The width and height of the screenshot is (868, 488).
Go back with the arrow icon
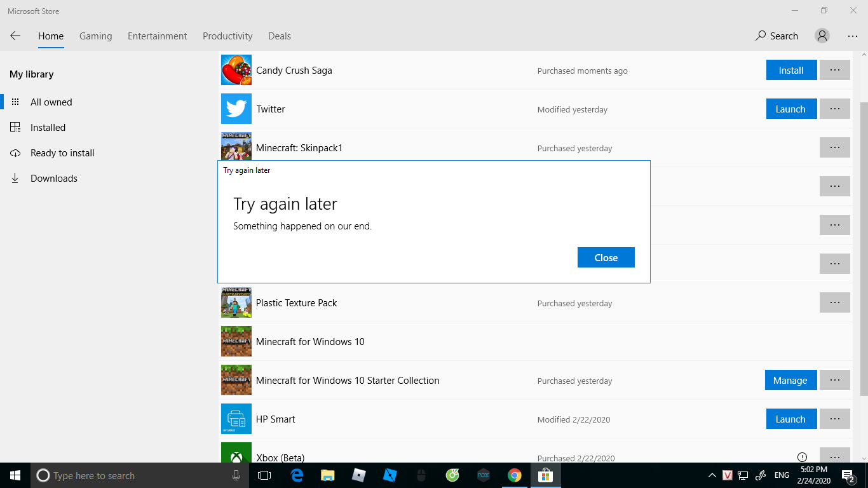tap(15, 36)
